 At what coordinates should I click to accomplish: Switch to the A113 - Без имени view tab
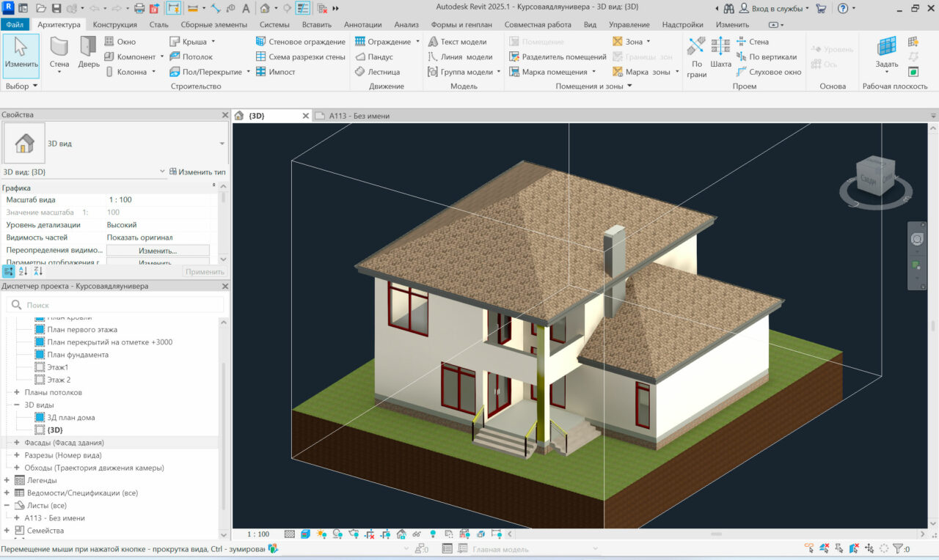(x=358, y=116)
